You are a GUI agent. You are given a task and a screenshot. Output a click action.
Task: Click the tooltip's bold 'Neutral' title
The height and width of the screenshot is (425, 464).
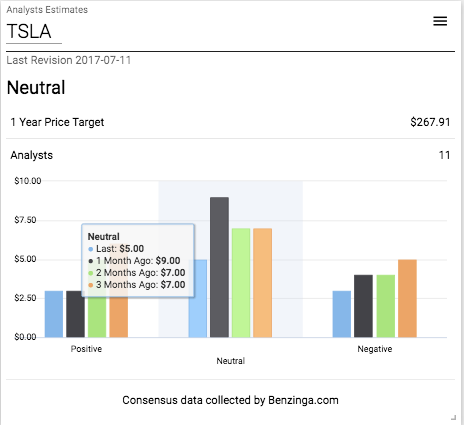(x=103, y=237)
